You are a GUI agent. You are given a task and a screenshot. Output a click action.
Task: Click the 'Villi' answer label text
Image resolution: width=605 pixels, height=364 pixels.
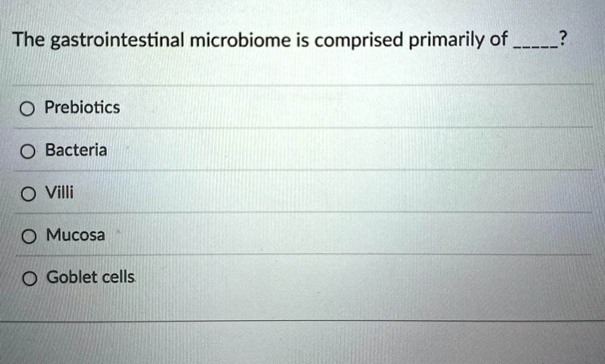click(x=60, y=192)
